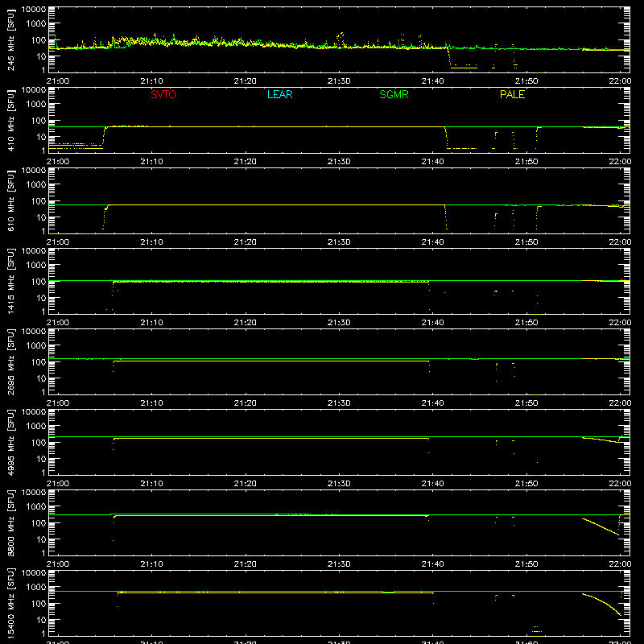Click 21:50 tick under the 610 MHz panel
Viewport: 644px width, 644px height.
(526, 242)
